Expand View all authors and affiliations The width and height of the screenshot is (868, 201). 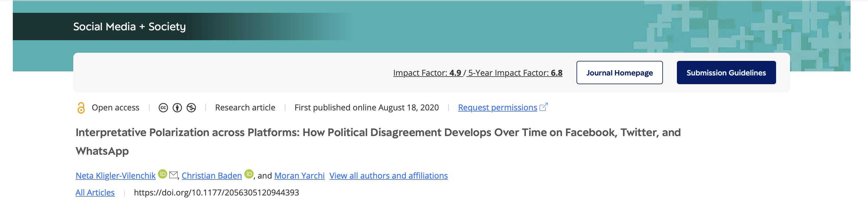click(389, 176)
